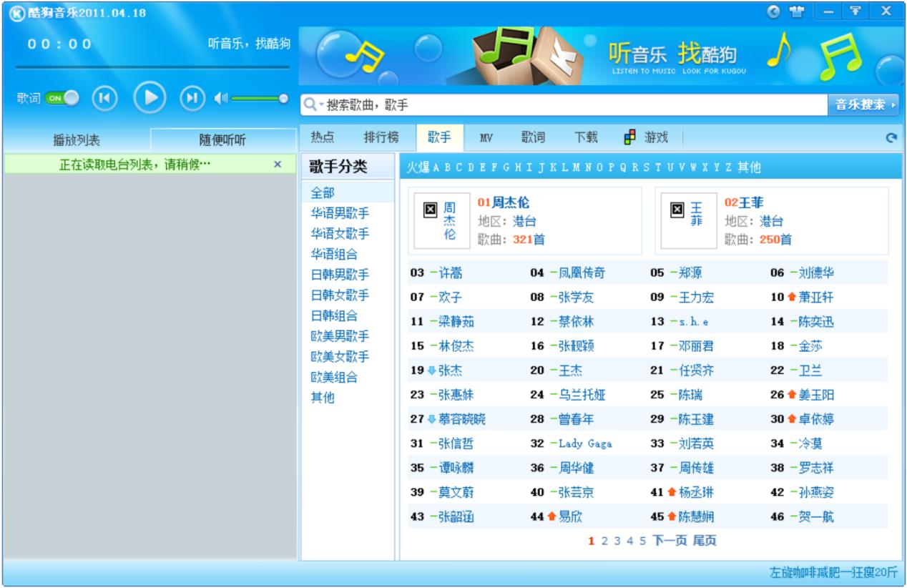The image size is (907, 588).
Task: Filter singers by letter Z
Action: [x=728, y=167]
